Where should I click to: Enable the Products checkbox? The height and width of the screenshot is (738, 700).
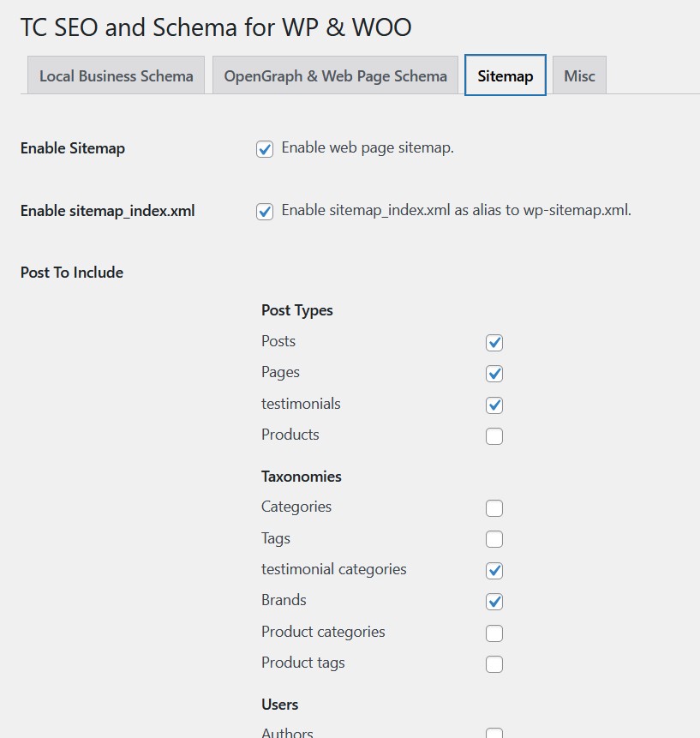point(494,436)
